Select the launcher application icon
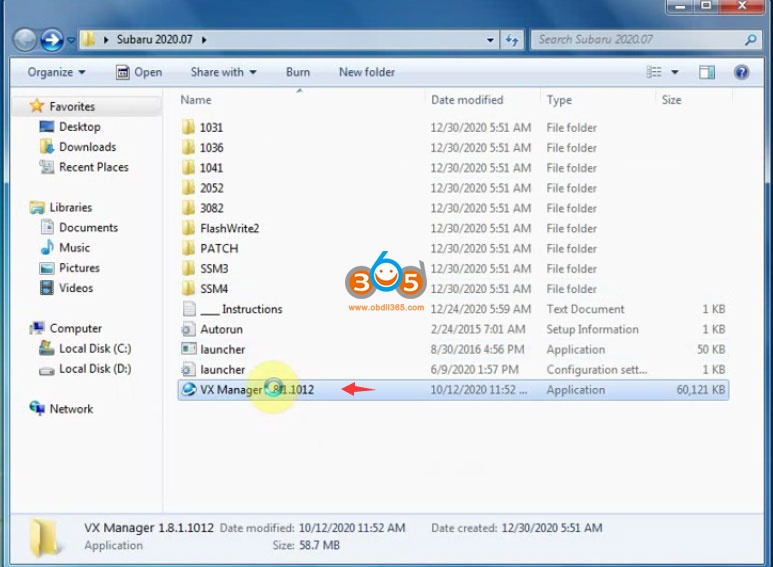Image resolution: width=773 pixels, height=567 pixels. [189, 349]
